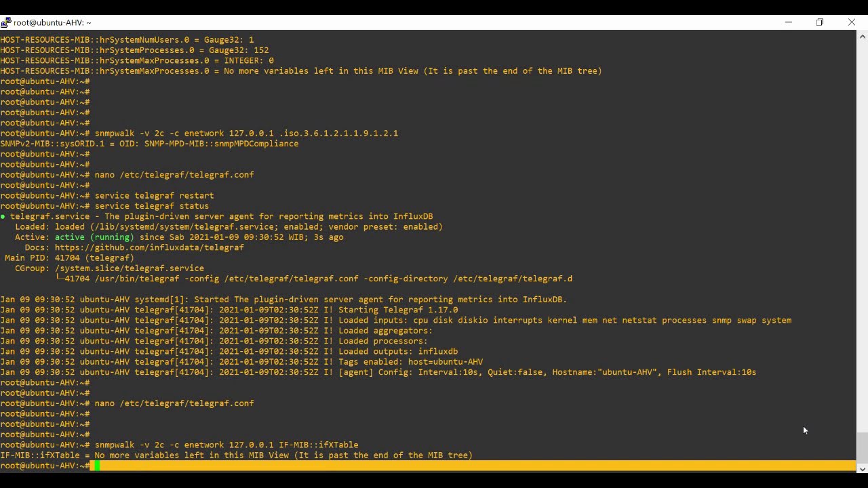Click the 'Loaded aggregators:' log line
Viewport: 868px width, 488px height.
coord(216,331)
